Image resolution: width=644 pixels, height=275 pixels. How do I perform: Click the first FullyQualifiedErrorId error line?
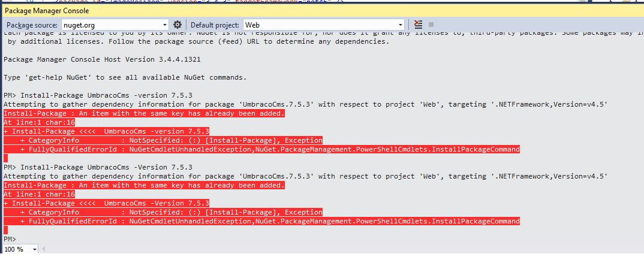(270, 149)
